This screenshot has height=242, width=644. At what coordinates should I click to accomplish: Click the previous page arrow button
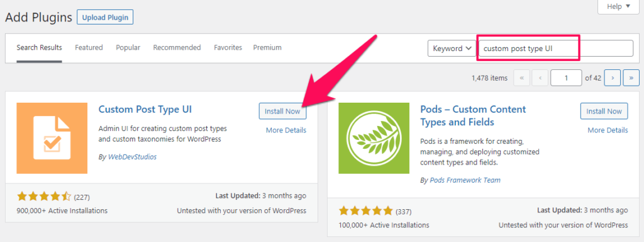pos(540,78)
